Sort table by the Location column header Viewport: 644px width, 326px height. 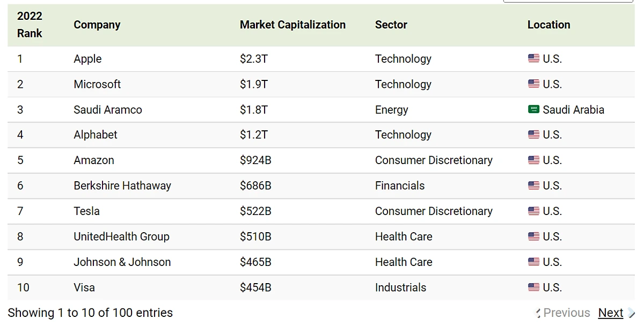click(548, 25)
